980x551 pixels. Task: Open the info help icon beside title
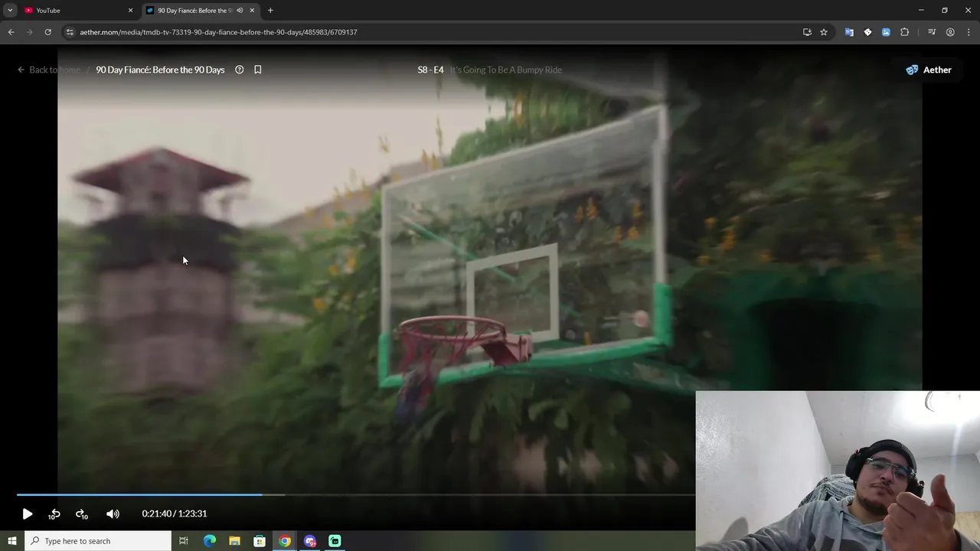(x=239, y=70)
